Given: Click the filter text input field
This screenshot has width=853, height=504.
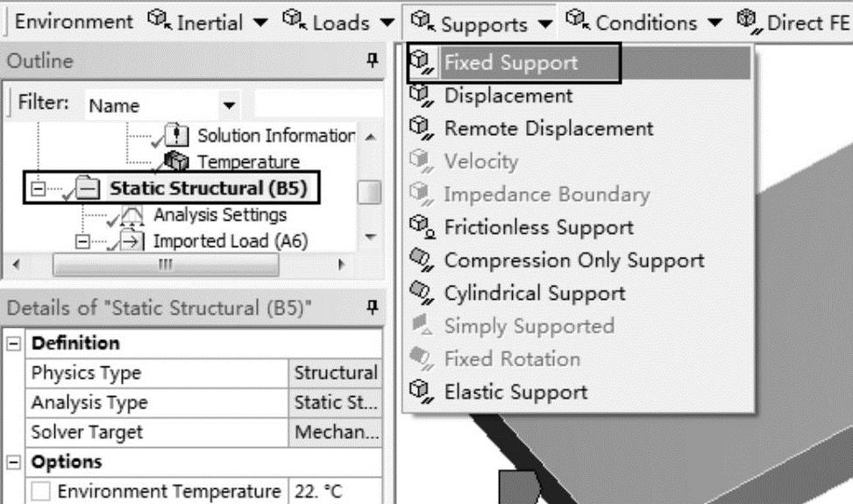Looking at the screenshot, I should click(x=318, y=103).
